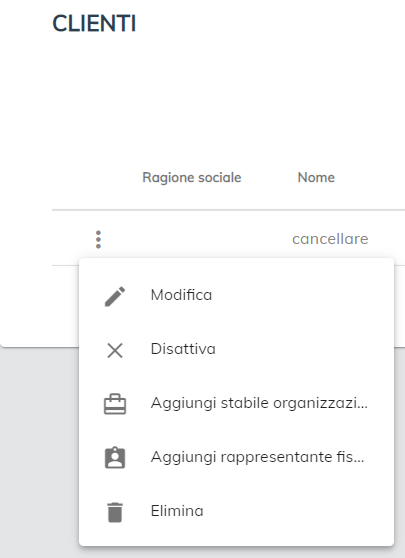Image resolution: width=405 pixels, height=558 pixels.
Task: Click the trash can icon beside Elimina
Action: [x=115, y=512]
